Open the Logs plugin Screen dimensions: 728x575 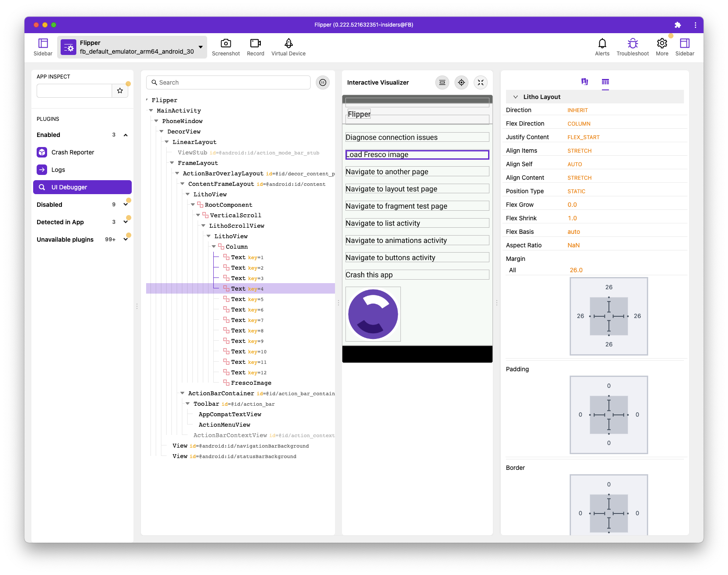coord(82,170)
